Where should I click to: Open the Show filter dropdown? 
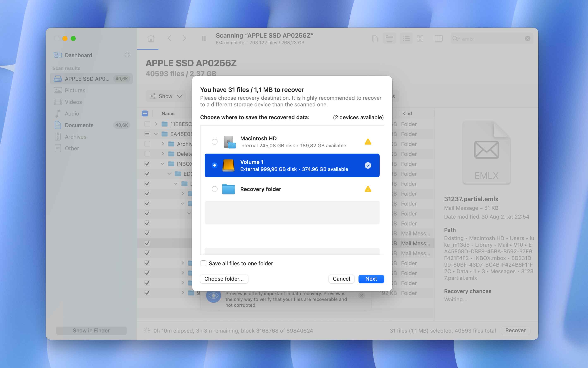click(x=166, y=96)
